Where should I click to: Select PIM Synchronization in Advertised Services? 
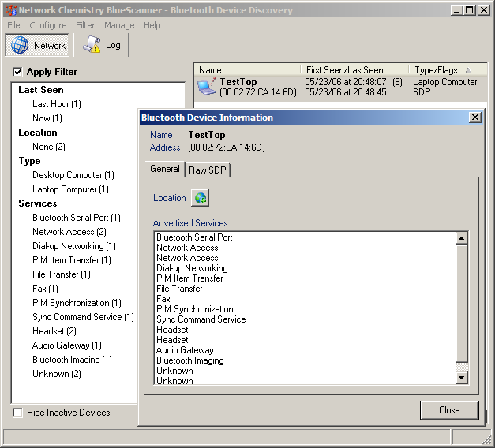coord(195,309)
